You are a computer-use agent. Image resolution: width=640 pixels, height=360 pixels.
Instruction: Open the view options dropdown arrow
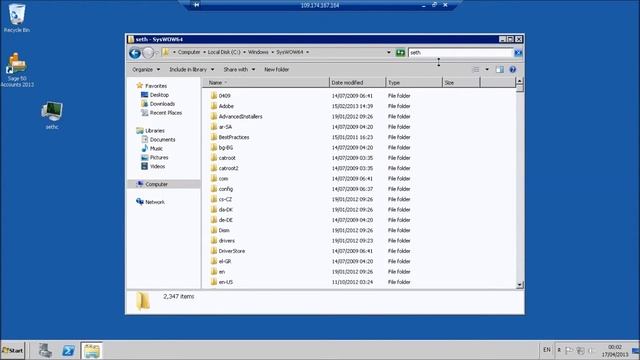coord(487,70)
